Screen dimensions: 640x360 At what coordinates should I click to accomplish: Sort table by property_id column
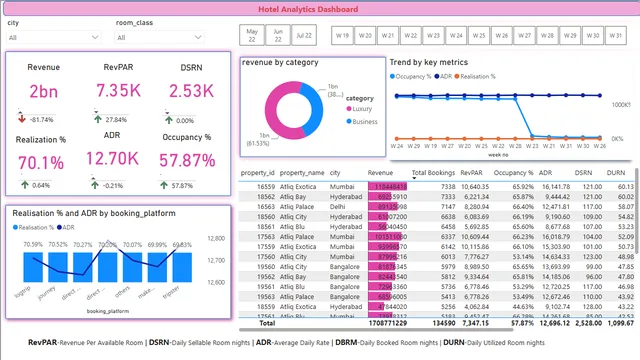[258, 173]
